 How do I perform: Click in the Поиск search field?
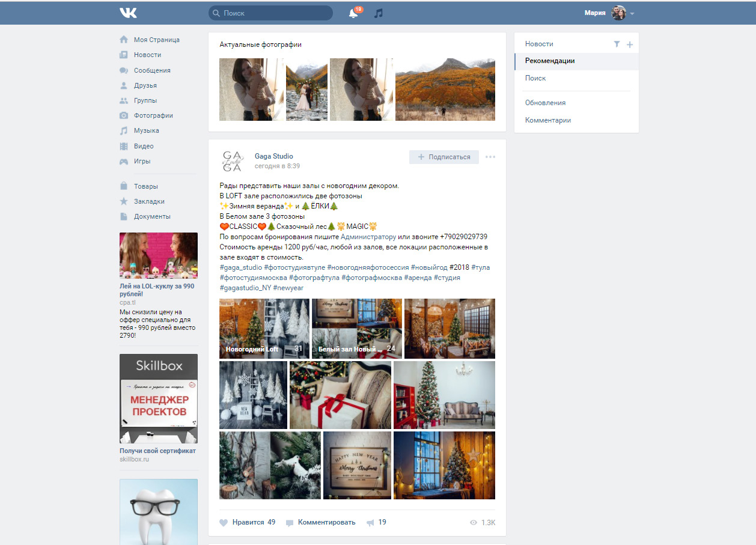pyautogui.click(x=270, y=13)
